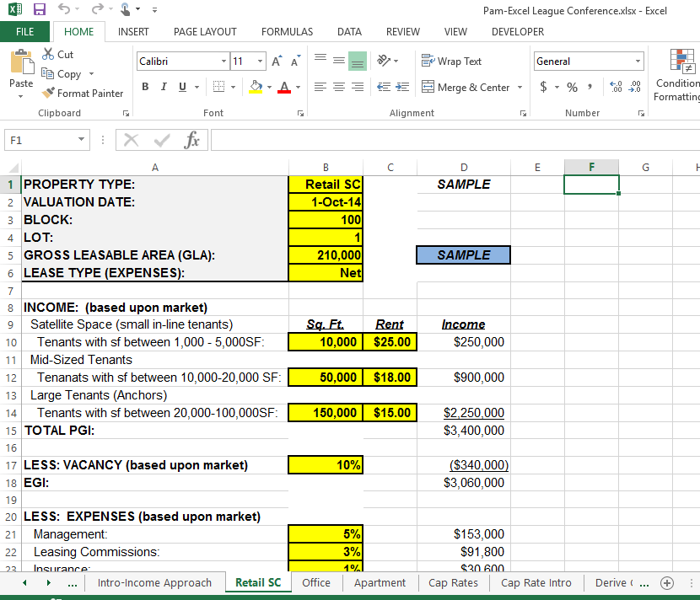The image size is (700, 600).
Task: Click into the formula bar input
Action: [x=455, y=140]
